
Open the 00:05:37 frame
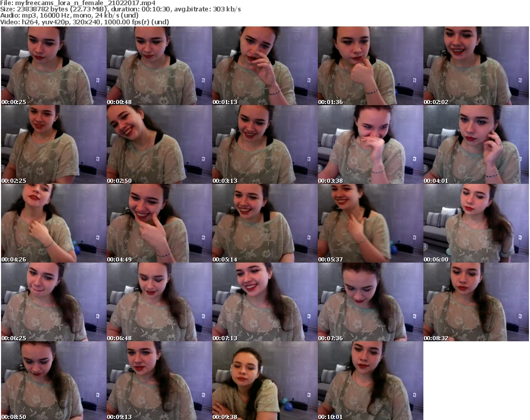(x=370, y=223)
